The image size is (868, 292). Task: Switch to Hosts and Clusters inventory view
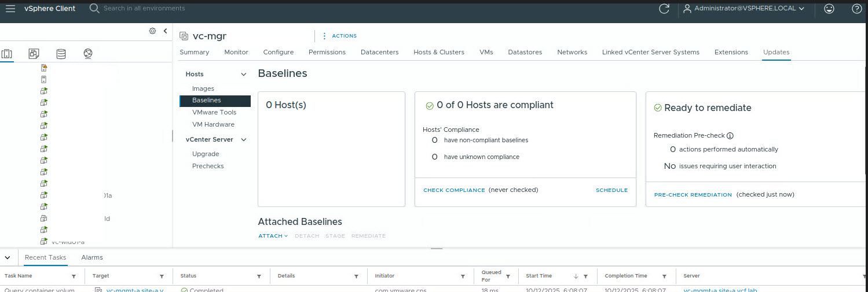tap(7, 54)
